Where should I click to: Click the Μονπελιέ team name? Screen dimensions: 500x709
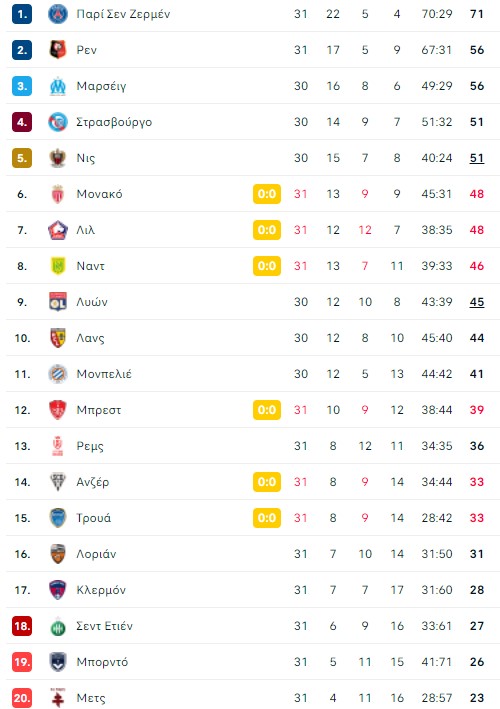[x=104, y=374]
